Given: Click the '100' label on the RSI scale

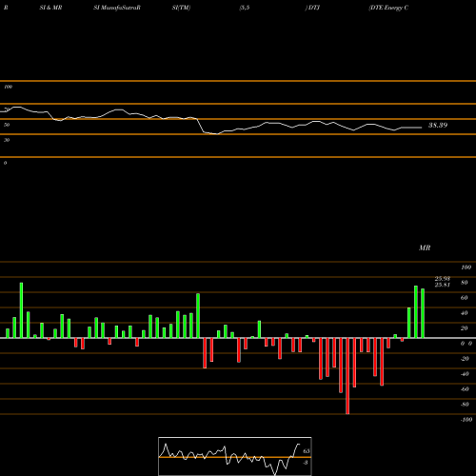Looking at the screenshot, I should pyautogui.click(x=8, y=87).
